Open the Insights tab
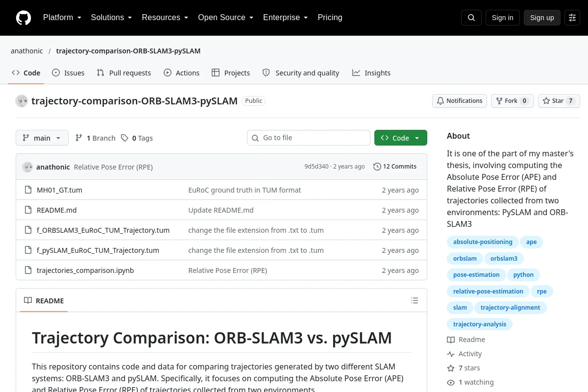Screen dimensions: 588x392 click(371, 73)
